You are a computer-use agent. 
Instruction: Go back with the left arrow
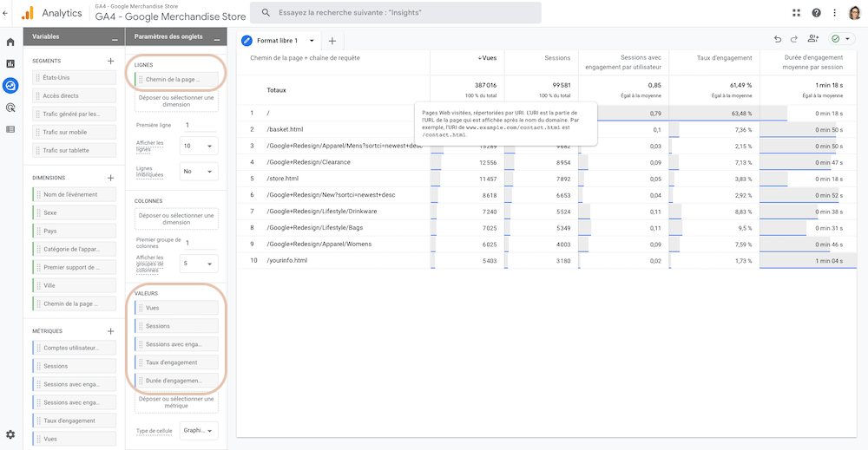point(5,13)
